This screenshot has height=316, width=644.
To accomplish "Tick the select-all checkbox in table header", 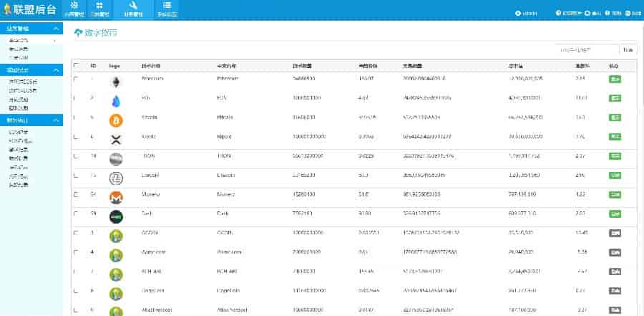I will (x=76, y=65).
